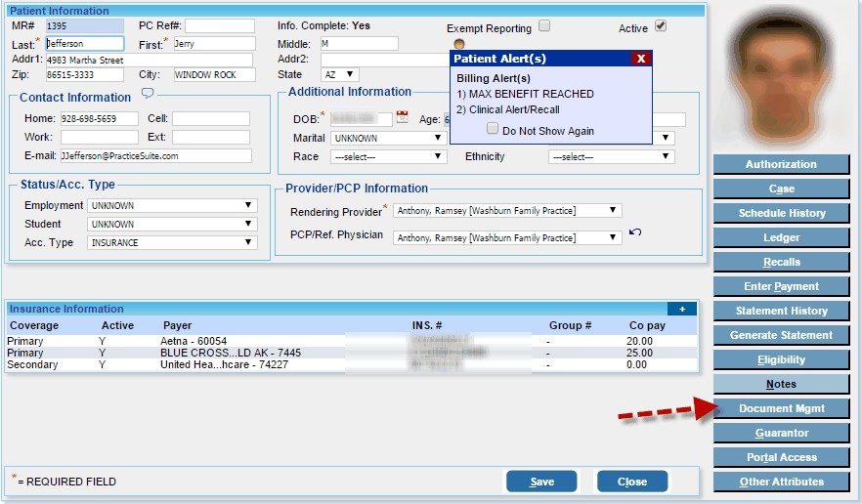The height and width of the screenshot is (504, 862).
Task: Check the Do Not Show Again box
Action: point(493,130)
